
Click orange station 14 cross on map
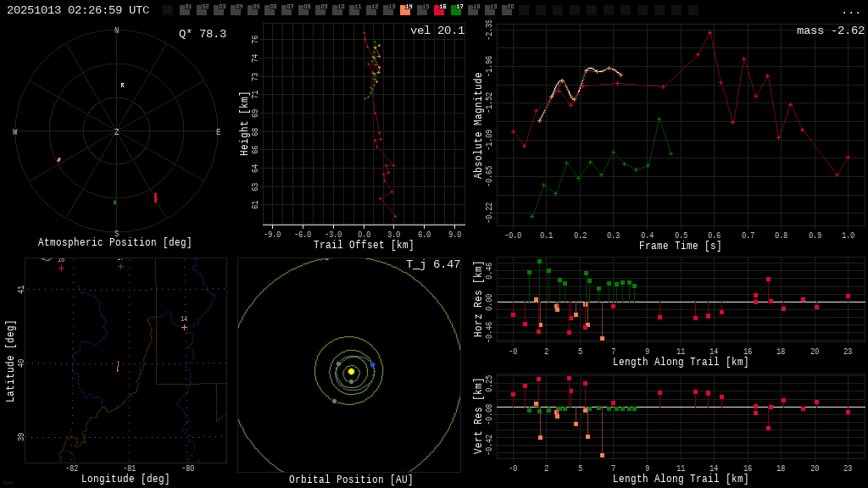click(x=184, y=327)
